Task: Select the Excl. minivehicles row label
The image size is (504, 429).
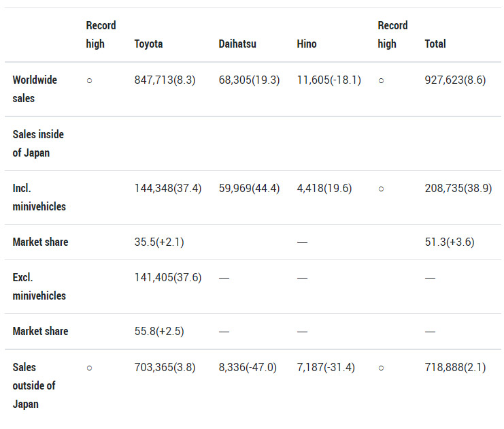Action: point(39,286)
